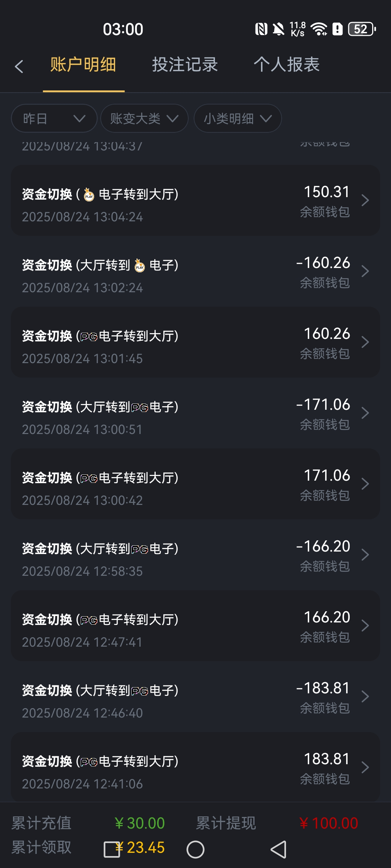Tap the NFC status icon
This screenshot has height=868, width=391.
pos(261,29)
